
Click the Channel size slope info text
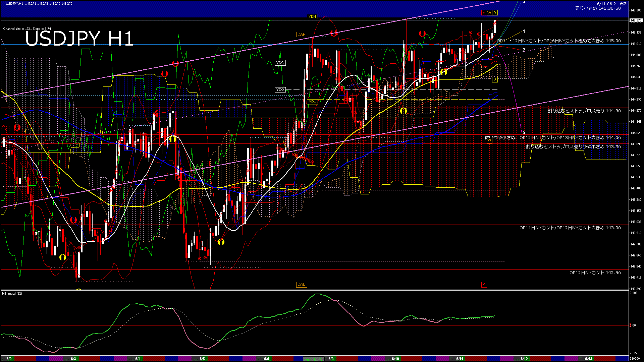(x=27, y=29)
